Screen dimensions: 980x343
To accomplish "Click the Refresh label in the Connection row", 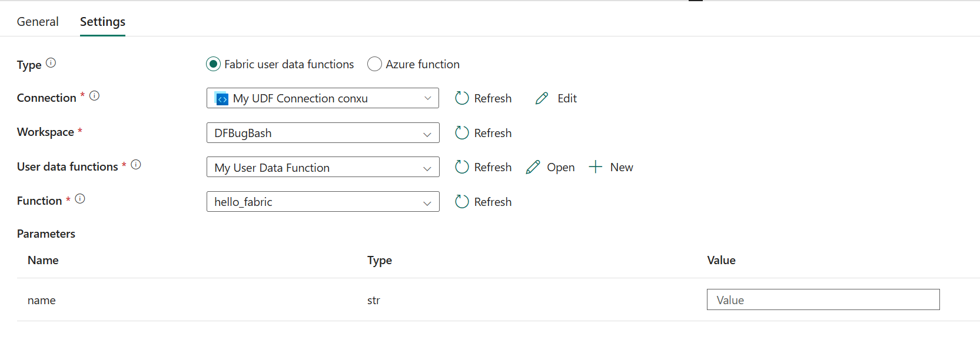I will 493,98.
